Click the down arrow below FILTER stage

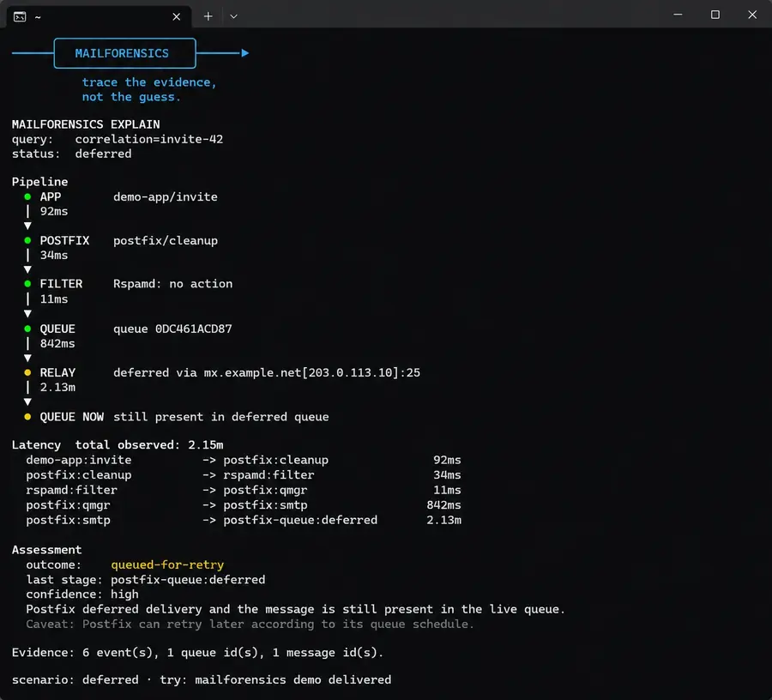[x=27, y=314]
